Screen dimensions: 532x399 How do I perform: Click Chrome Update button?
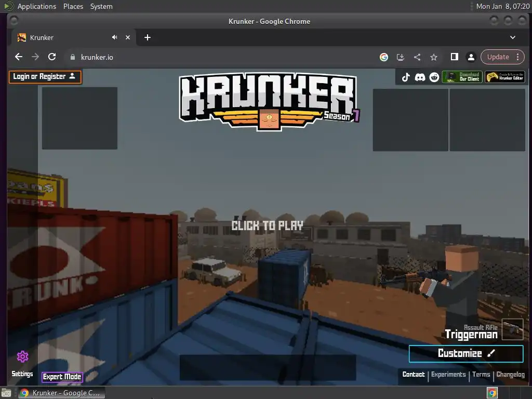pyautogui.click(x=498, y=57)
